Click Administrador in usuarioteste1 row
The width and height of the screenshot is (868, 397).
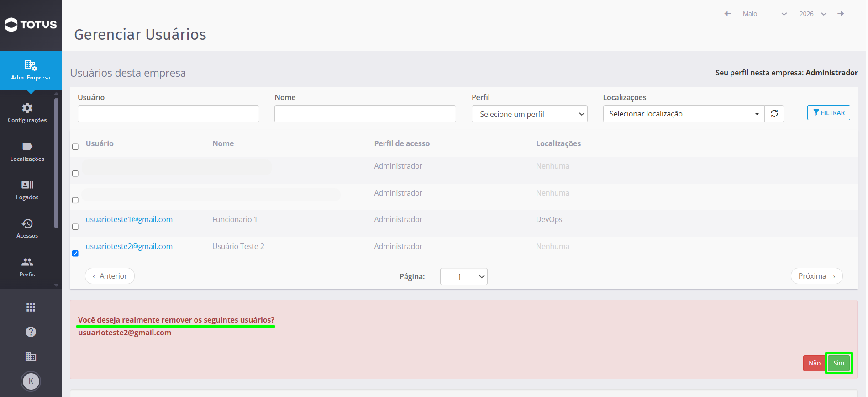[x=398, y=219]
